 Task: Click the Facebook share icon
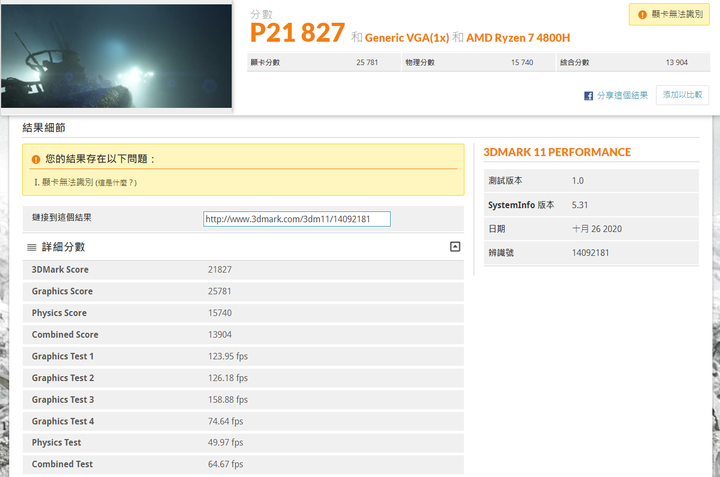pyautogui.click(x=588, y=95)
